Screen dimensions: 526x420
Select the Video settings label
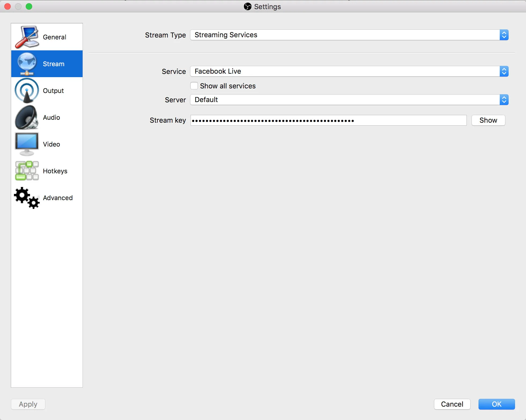[51, 144]
